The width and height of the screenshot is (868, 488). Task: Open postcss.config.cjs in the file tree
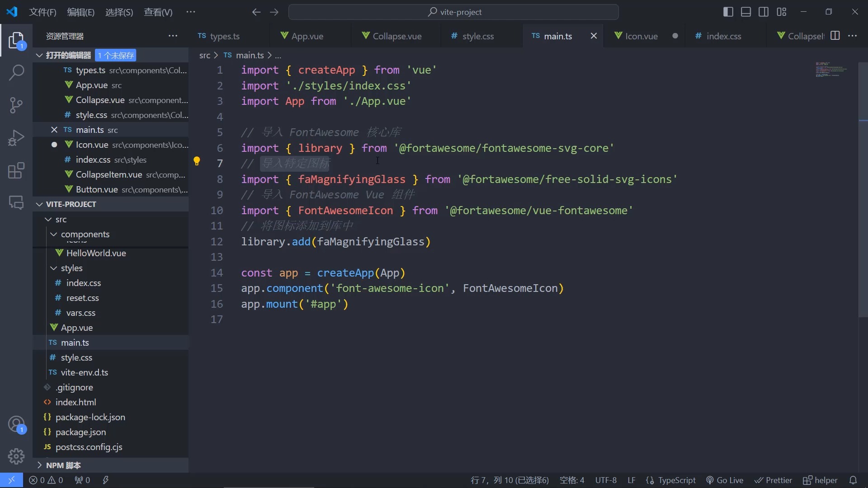[89, 447]
